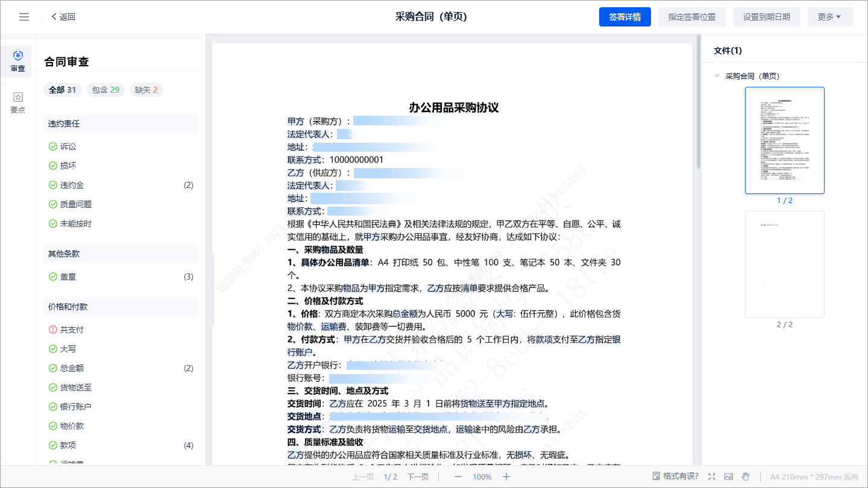This screenshot has height=488, width=868.
Task: Open page 1 / 2 thumbnail
Action: (785, 140)
